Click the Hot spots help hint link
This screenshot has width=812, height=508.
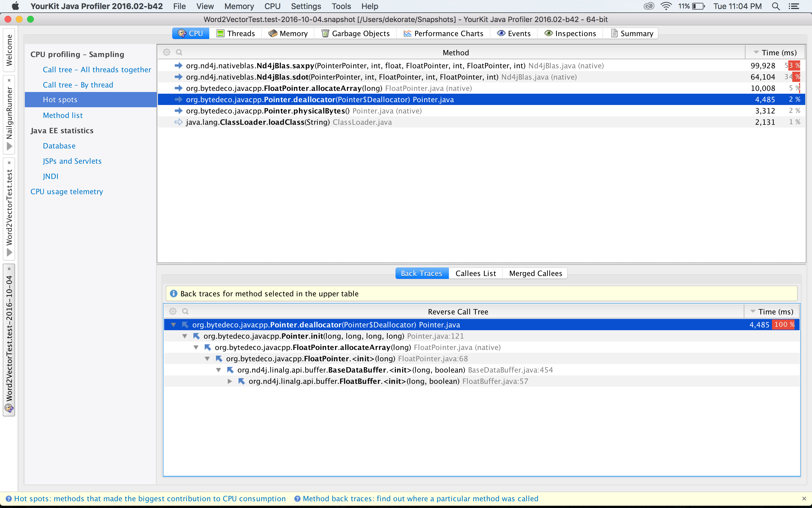pyautogui.click(x=150, y=499)
